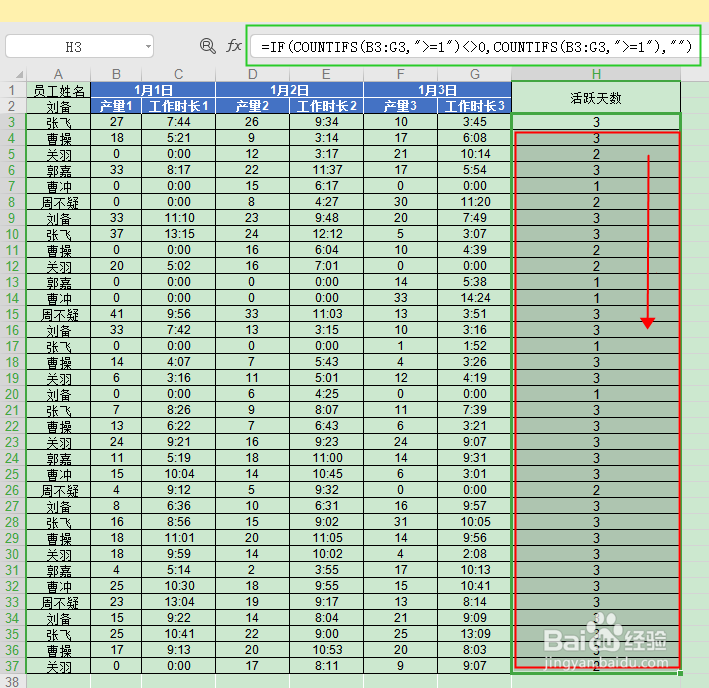Viewport: 709px width, 688px height.
Task: Click the 1月3日 merged header cell
Action: tap(437, 90)
